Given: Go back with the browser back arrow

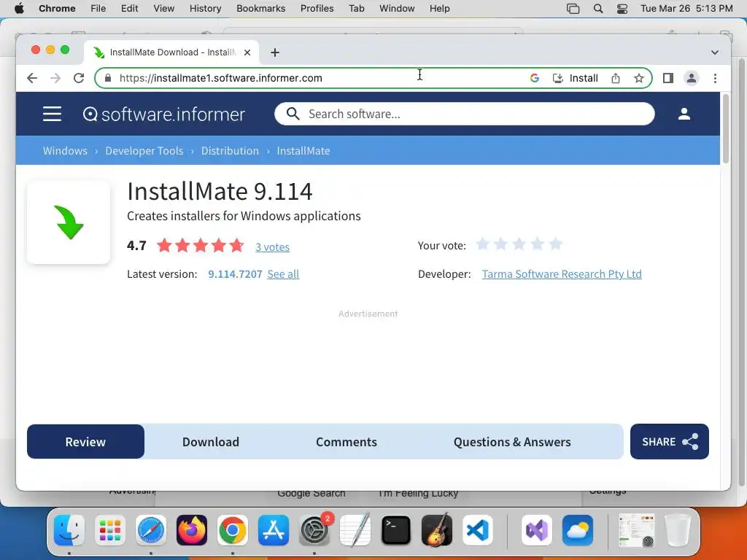Looking at the screenshot, I should 32,78.
